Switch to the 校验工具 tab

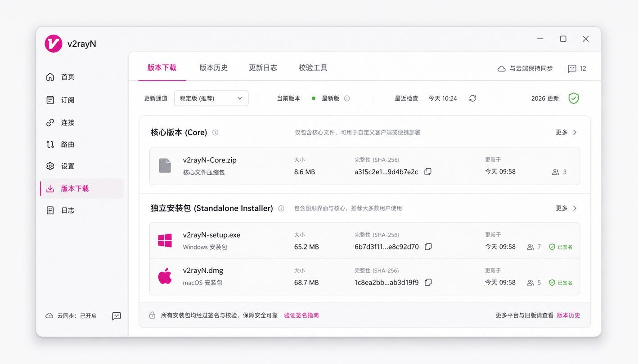click(x=313, y=68)
